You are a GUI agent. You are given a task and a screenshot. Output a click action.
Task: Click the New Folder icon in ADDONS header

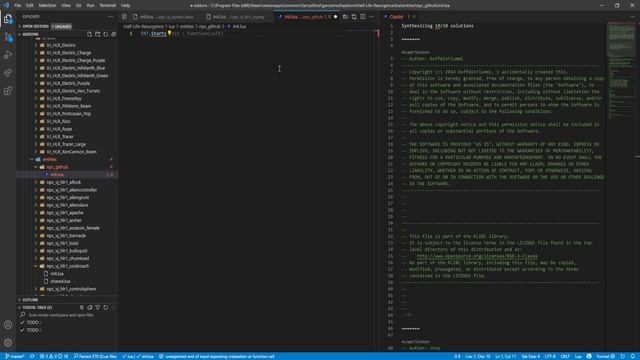(98, 34)
